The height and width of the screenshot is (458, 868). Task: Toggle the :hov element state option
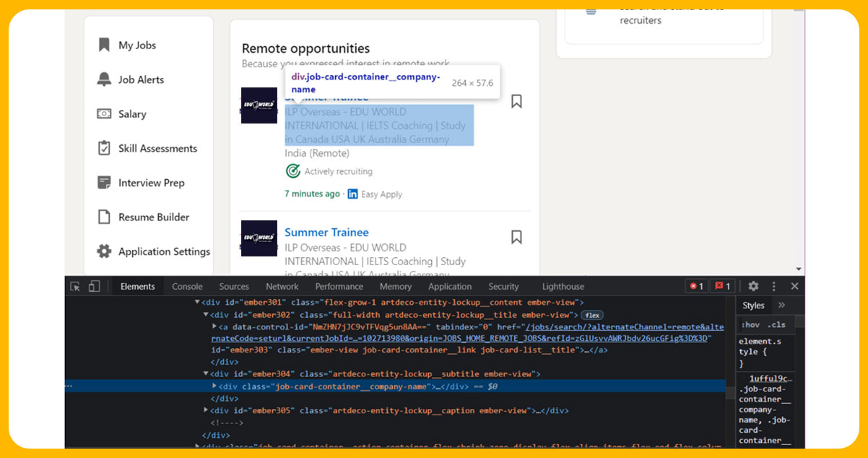click(751, 325)
